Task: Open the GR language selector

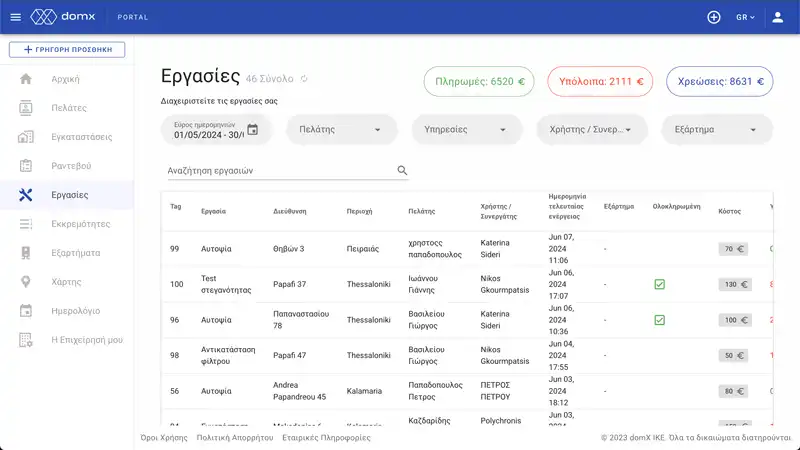Action: (x=746, y=17)
